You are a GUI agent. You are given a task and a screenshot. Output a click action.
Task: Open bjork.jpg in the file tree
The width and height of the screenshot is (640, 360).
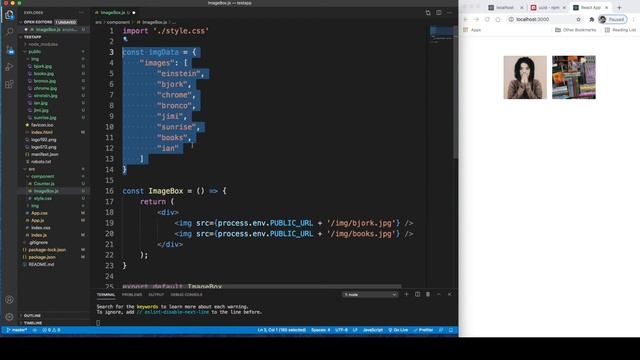coord(42,66)
